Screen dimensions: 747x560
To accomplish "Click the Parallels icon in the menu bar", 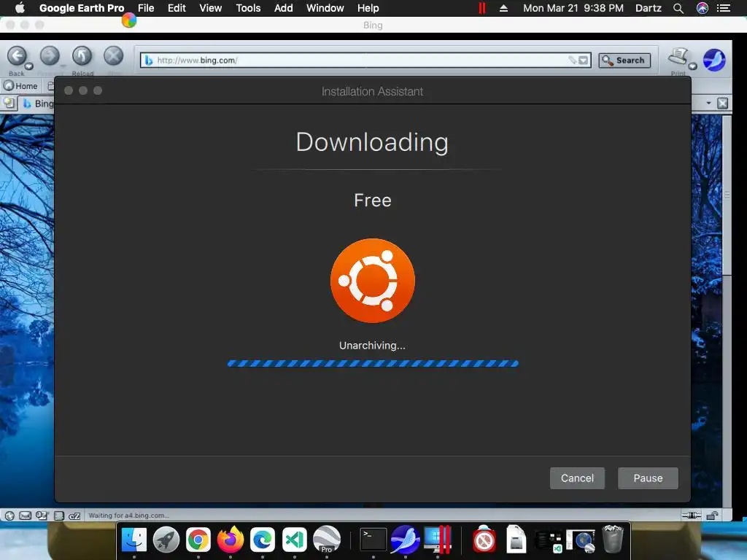I will pyautogui.click(x=482, y=8).
